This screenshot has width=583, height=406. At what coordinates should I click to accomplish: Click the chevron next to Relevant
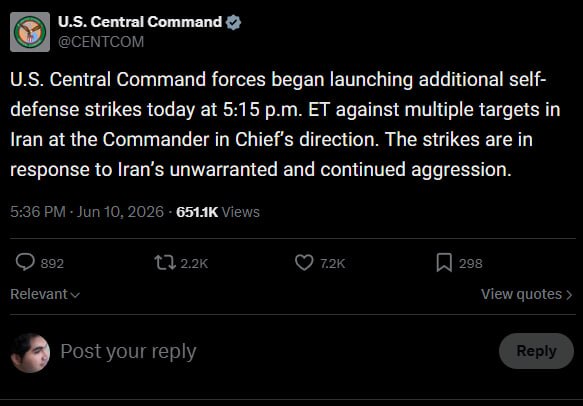pyautogui.click(x=75, y=295)
